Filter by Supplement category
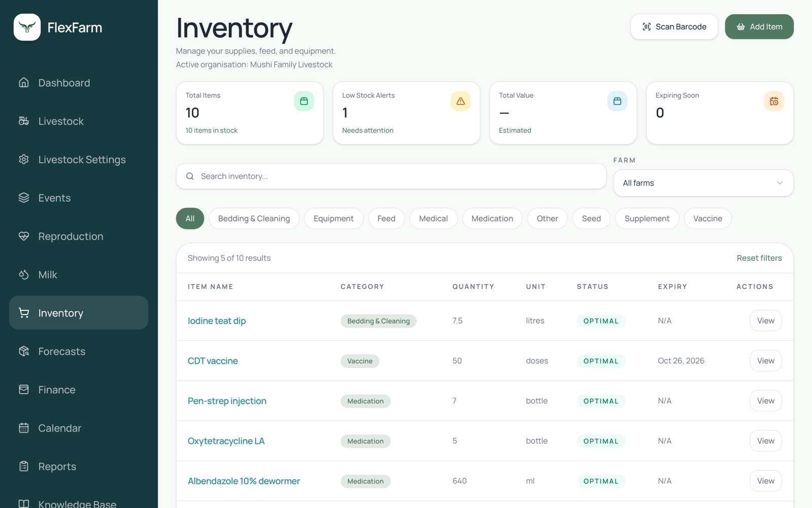The height and width of the screenshot is (508, 812). point(647,218)
